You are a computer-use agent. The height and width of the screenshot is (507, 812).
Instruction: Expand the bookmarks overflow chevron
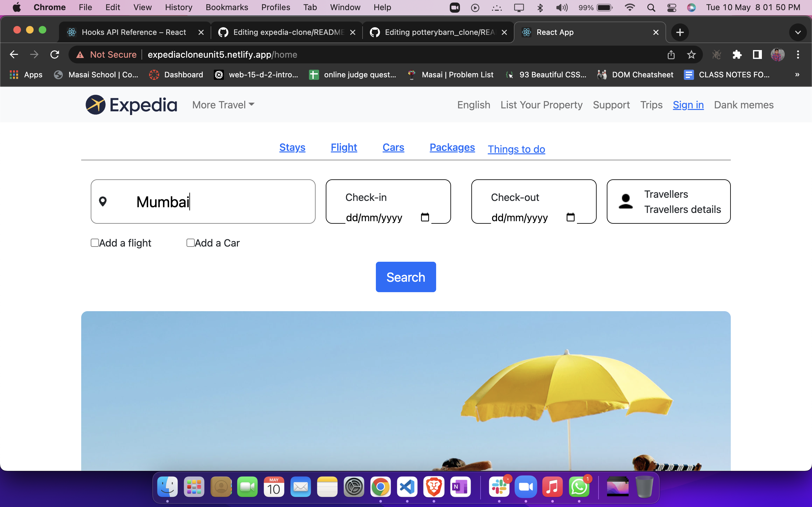pos(798,74)
